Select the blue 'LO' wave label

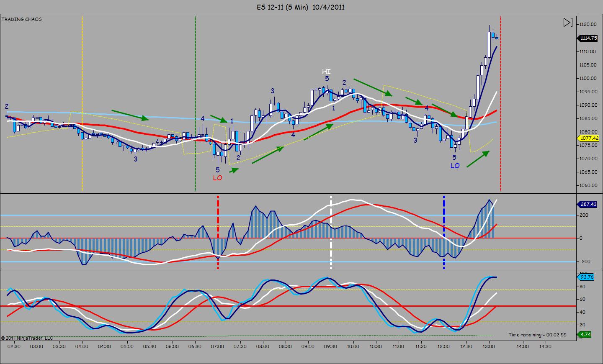pyautogui.click(x=455, y=166)
